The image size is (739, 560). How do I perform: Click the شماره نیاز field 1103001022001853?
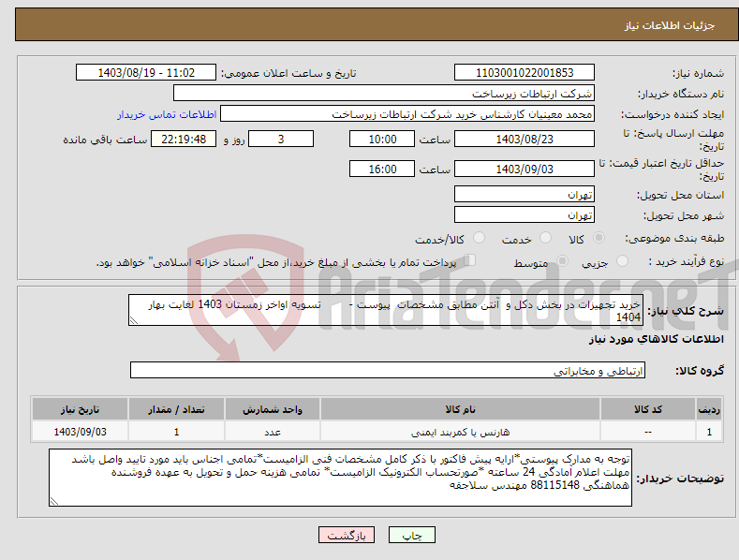pyautogui.click(x=525, y=73)
